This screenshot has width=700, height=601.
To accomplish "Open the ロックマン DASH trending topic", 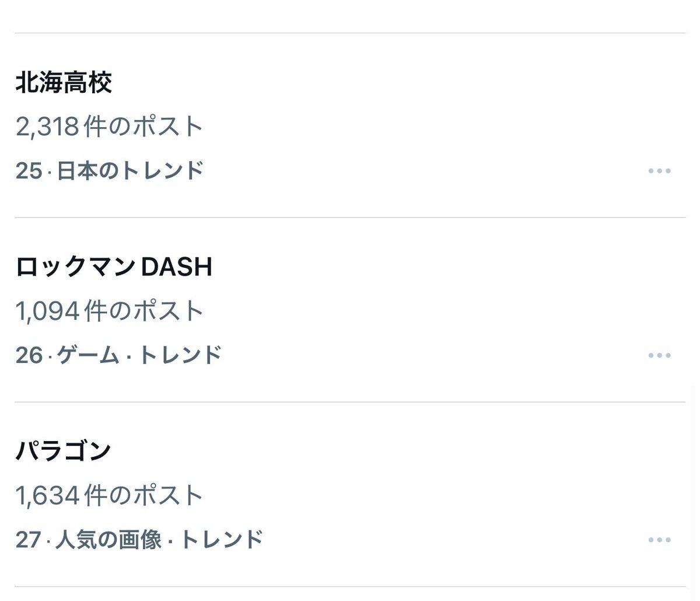I will click(x=114, y=267).
